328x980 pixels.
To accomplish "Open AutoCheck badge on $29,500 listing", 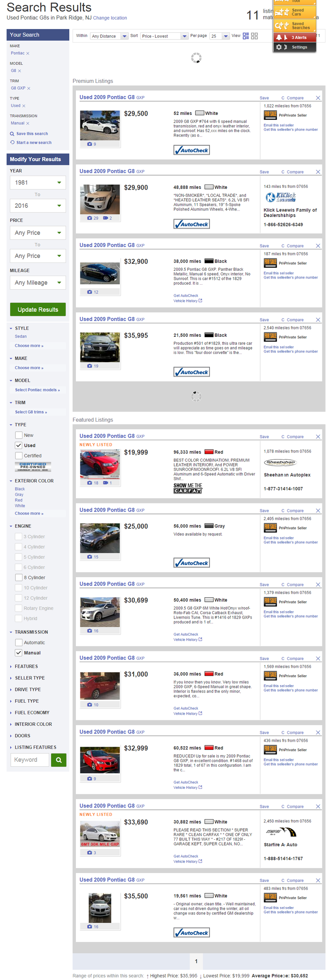I will (191, 150).
